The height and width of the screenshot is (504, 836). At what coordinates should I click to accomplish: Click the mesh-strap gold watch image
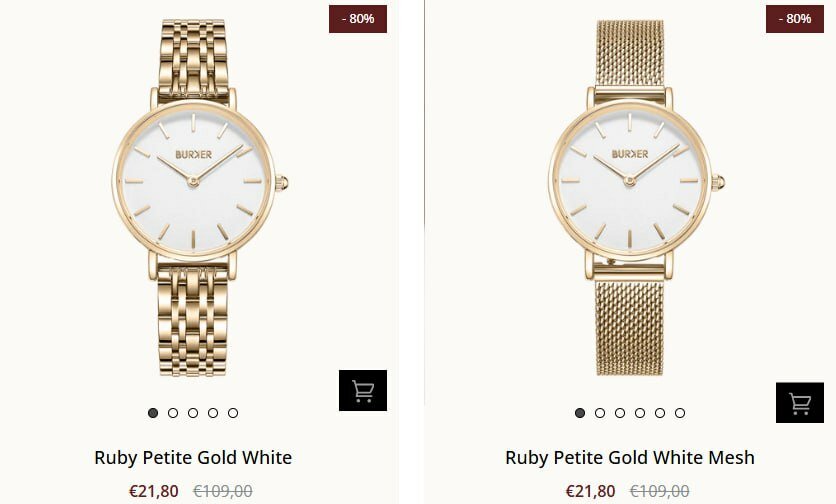(x=636, y=197)
